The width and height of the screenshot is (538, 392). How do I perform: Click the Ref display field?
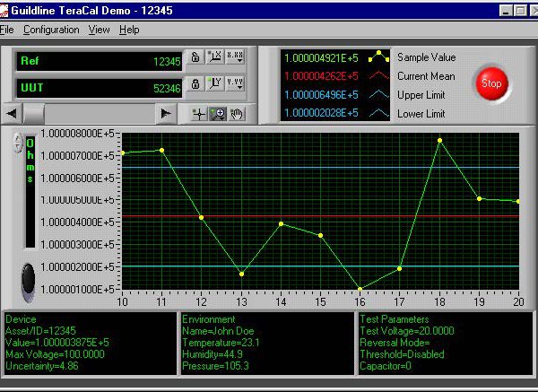[x=100, y=61]
